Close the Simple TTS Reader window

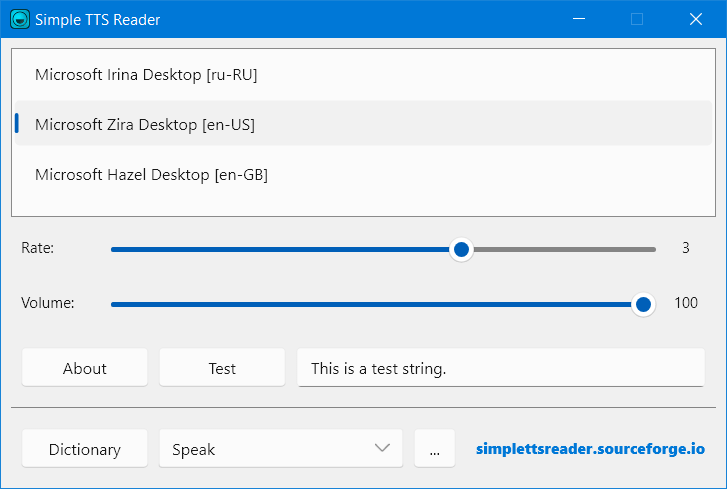click(696, 19)
